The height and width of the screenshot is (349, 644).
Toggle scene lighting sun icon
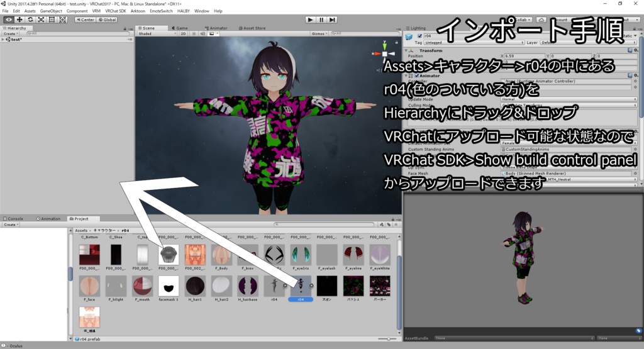[194, 34]
